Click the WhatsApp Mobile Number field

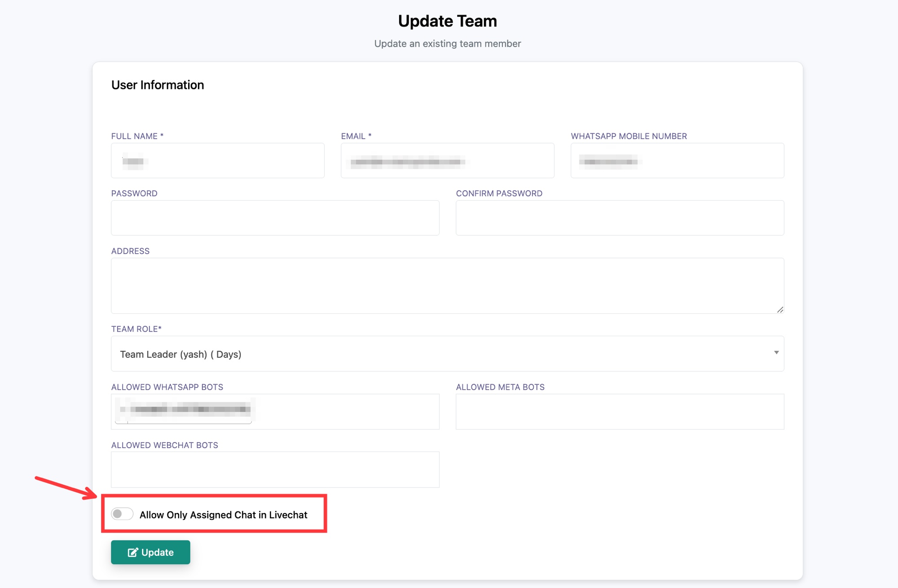click(677, 161)
